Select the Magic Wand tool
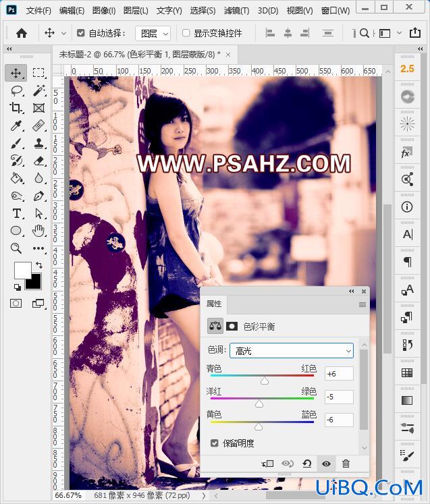This screenshot has height=504, width=430. tap(38, 90)
